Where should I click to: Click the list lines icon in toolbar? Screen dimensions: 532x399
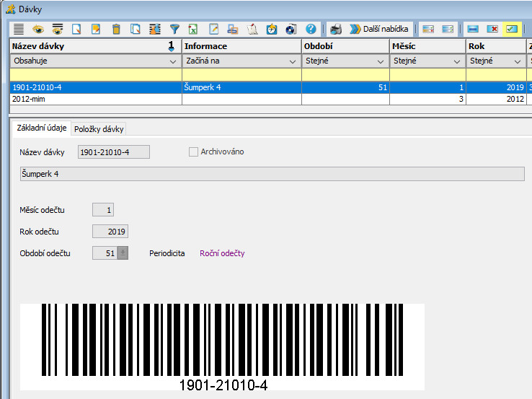tap(19, 30)
